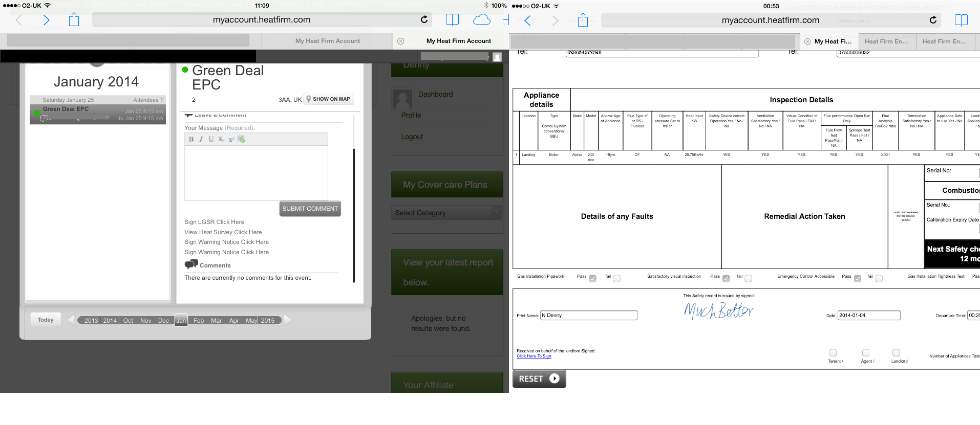Open the Dashboard menu item
The height and width of the screenshot is (425, 980).
pos(435,95)
